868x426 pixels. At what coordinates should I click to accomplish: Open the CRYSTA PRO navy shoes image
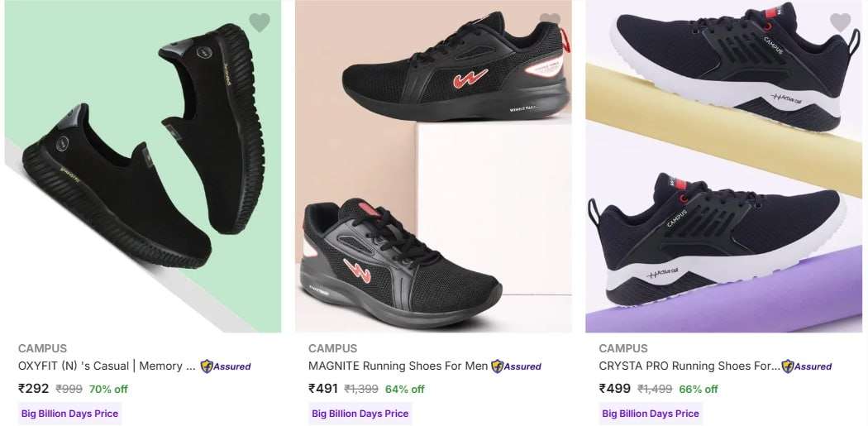(724, 166)
